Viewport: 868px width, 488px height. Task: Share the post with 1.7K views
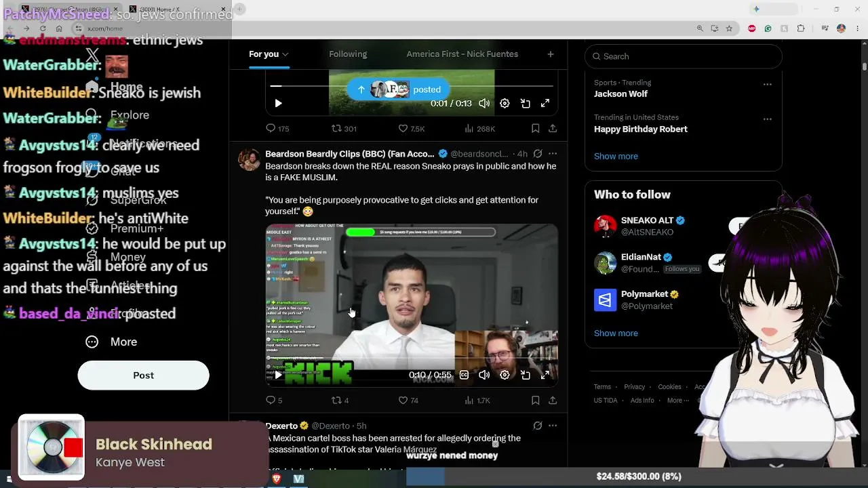tap(553, 401)
